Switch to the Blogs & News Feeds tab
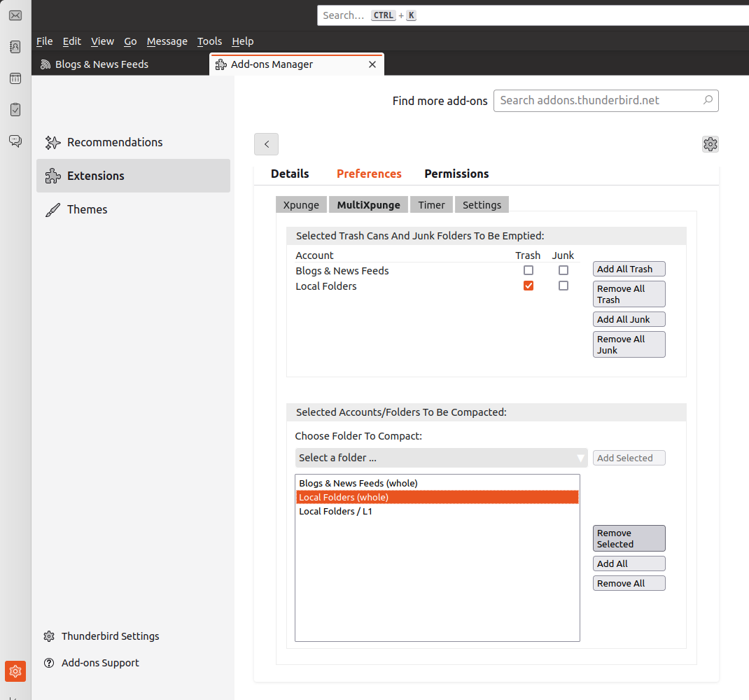Image resolution: width=749 pixels, height=700 pixels. point(120,64)
